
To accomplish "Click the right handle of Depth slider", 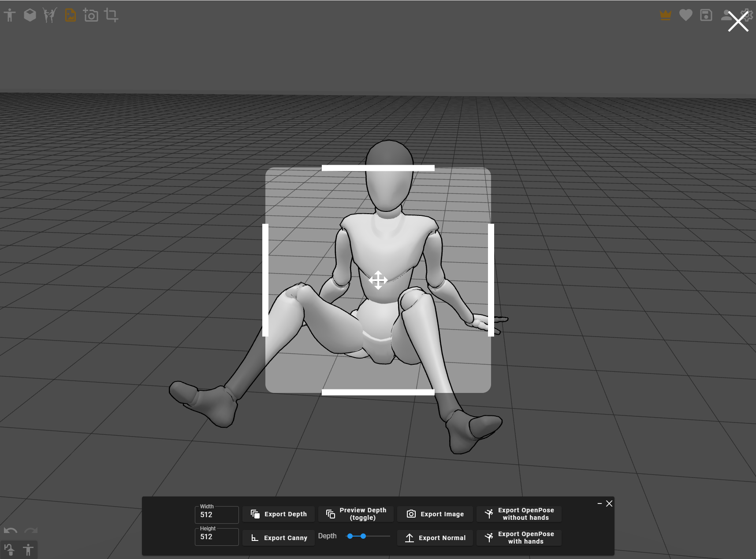I will (x=363, y=536).
